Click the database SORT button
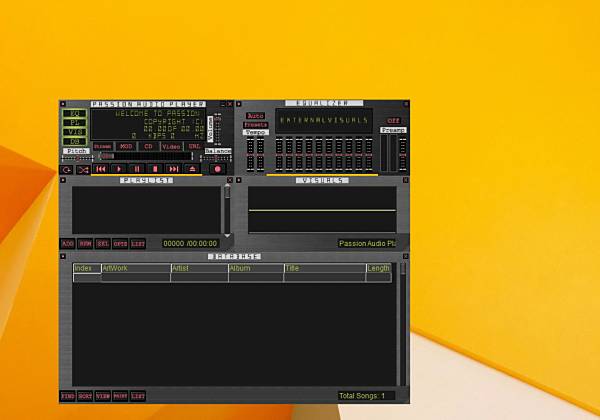 (85, 396)
